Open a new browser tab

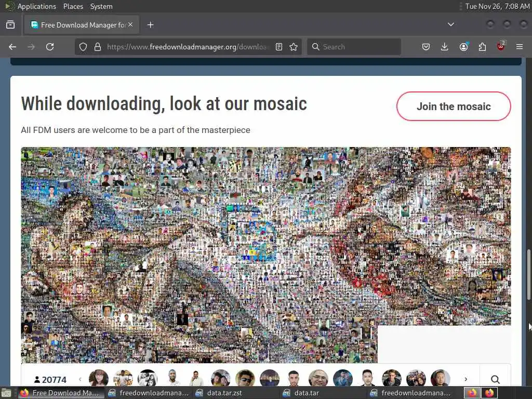[x=151, y=25]
